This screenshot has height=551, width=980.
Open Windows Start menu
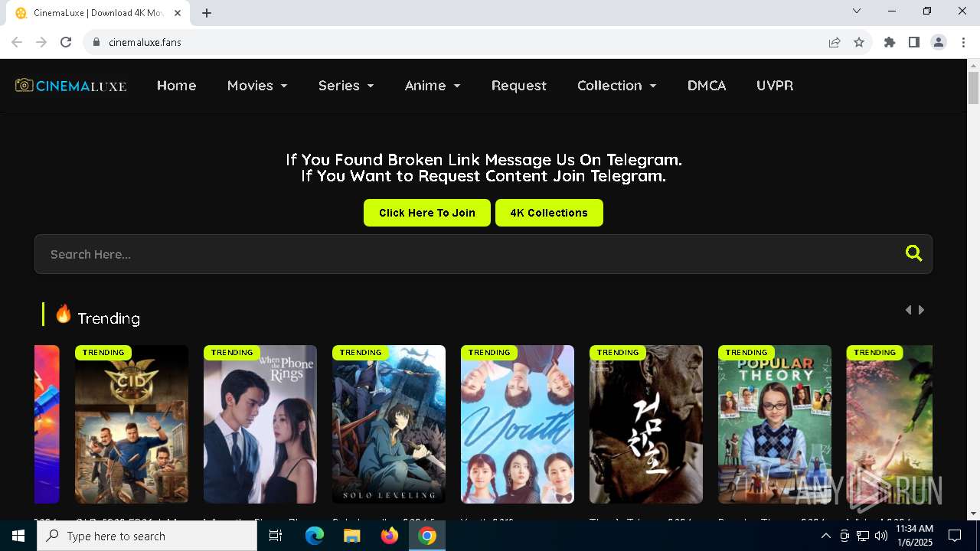[18, 536]
